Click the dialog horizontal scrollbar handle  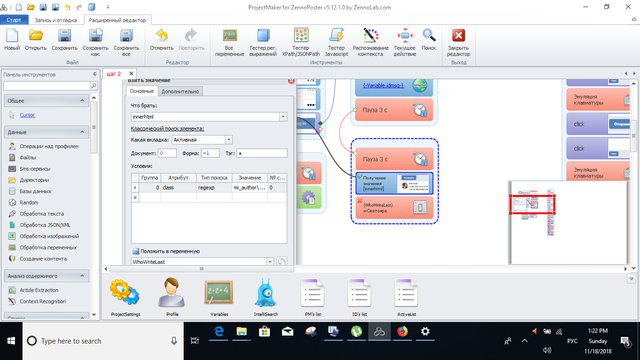[201, 269]
